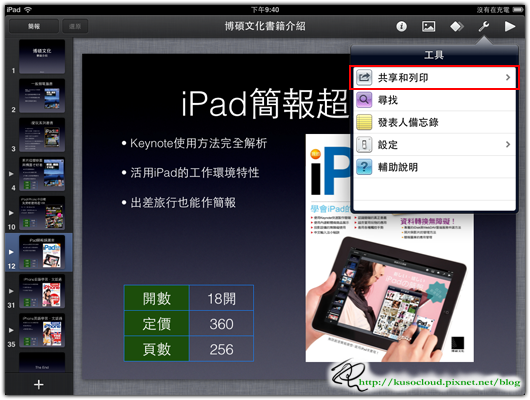Select table cell 360
The height and width of the screenshot is (400, 530).
click(221, 324)
